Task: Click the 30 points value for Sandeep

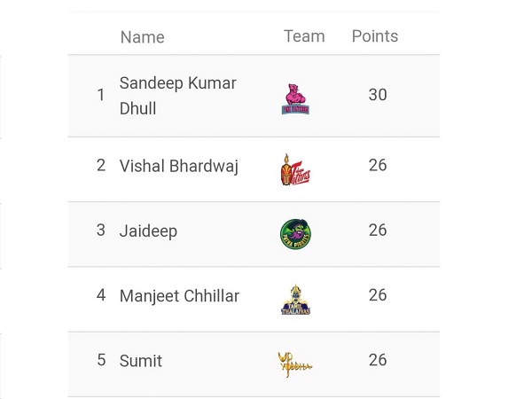Action: pyautogui.click(x=378, y=95)
